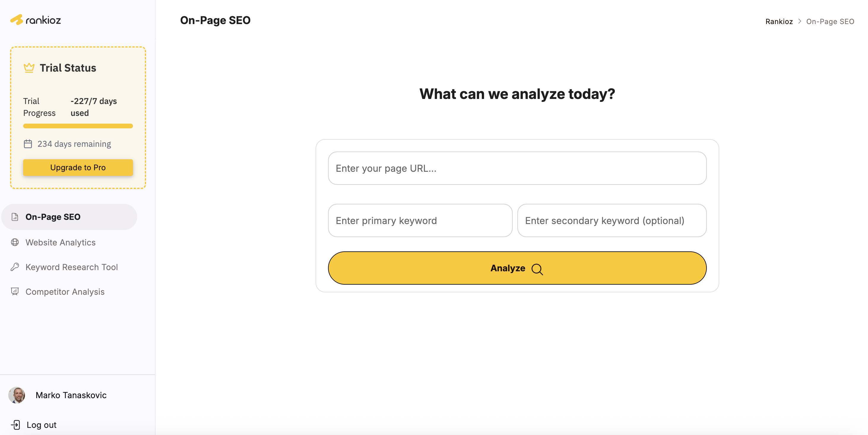Viewport: 868px width, 435px height.
Task: Click Marko Tanaskovic's profile avatar
Action: 17,395
